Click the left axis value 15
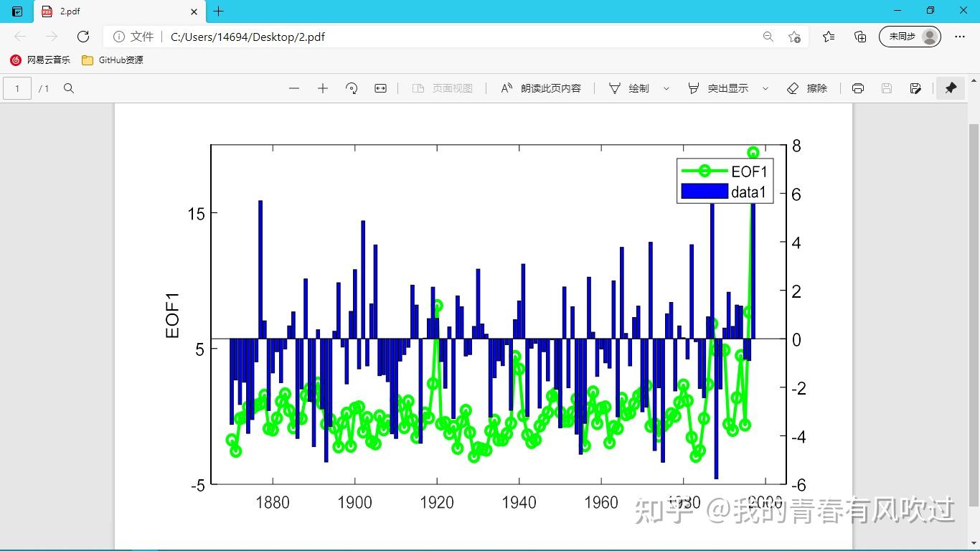 [x=197, y=214]
